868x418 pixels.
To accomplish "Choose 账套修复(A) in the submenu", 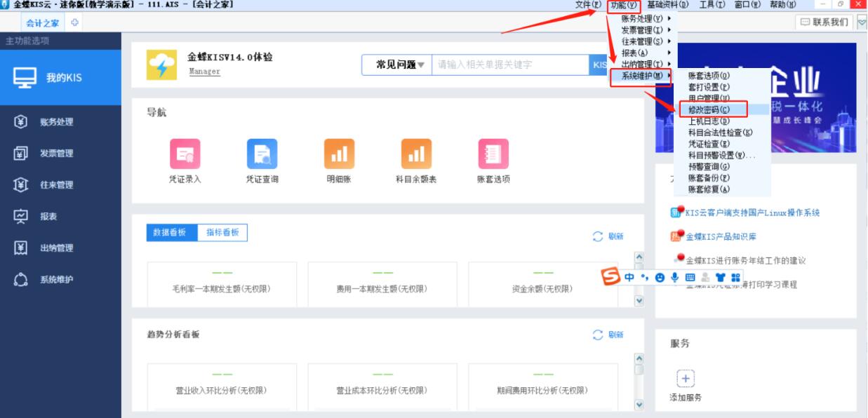I will (709, 189).
